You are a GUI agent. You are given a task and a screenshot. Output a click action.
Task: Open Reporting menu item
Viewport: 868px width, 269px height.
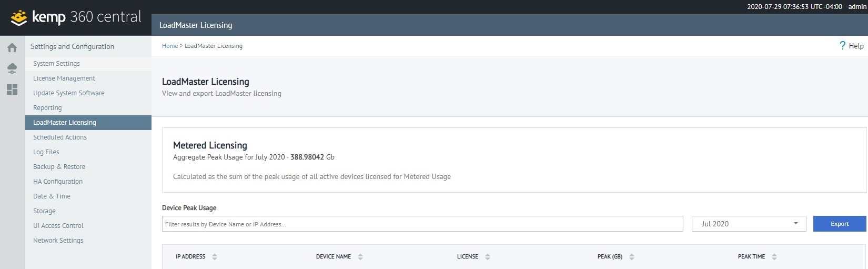coord(88,108)
